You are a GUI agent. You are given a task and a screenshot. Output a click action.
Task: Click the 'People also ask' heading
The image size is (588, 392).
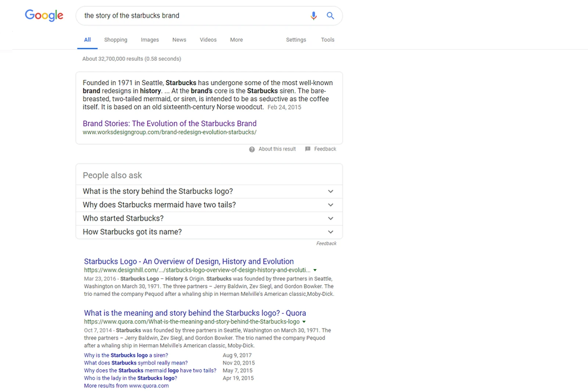click(112, 176)
